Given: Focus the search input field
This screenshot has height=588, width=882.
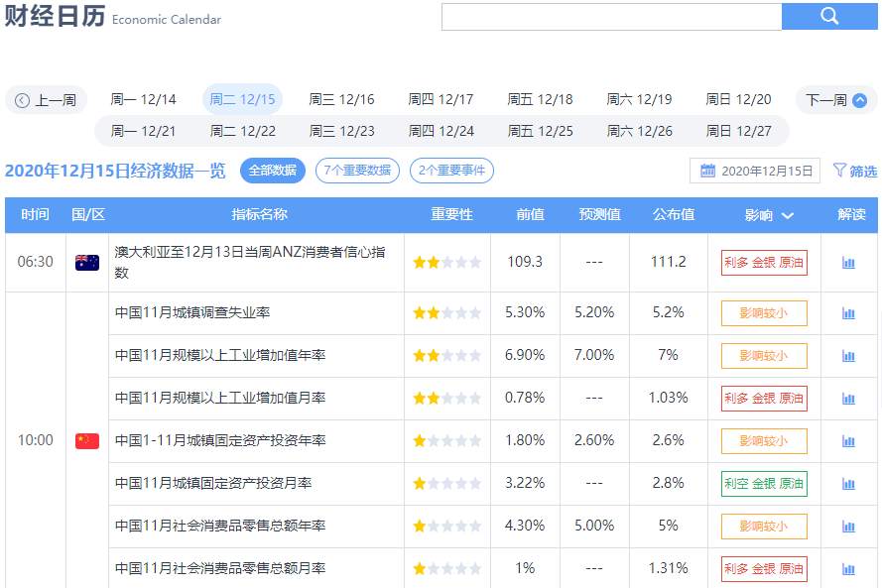Looking at the screenshot, I should coord(611,16).
